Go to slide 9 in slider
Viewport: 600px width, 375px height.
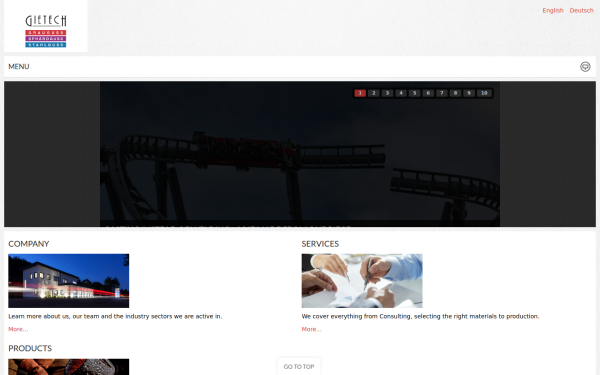pos(469,93)
